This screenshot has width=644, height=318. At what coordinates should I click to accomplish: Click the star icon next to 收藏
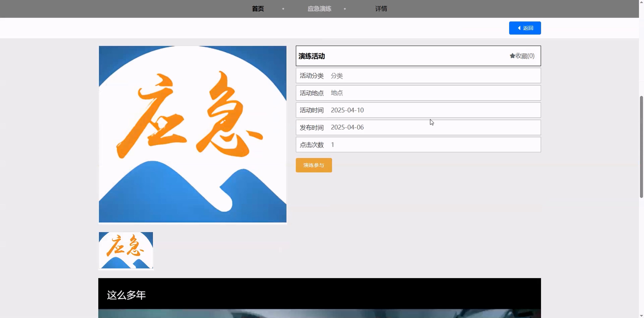(x=512, y=56)
